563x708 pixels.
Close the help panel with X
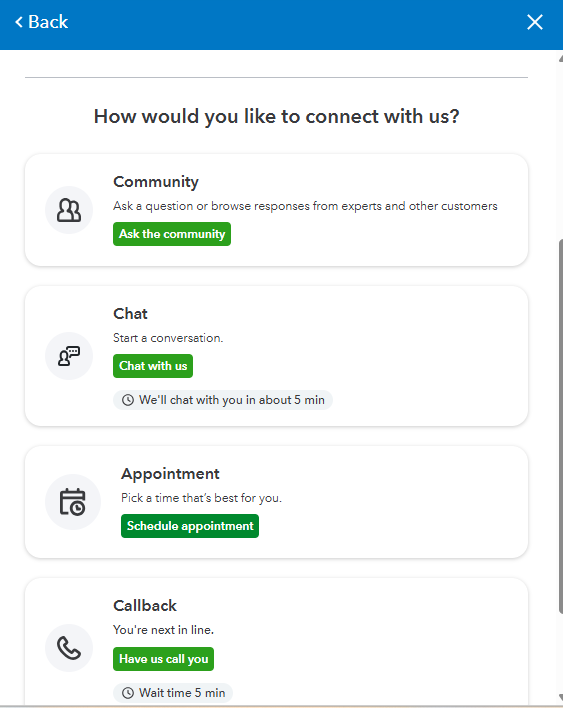(535, 22)
